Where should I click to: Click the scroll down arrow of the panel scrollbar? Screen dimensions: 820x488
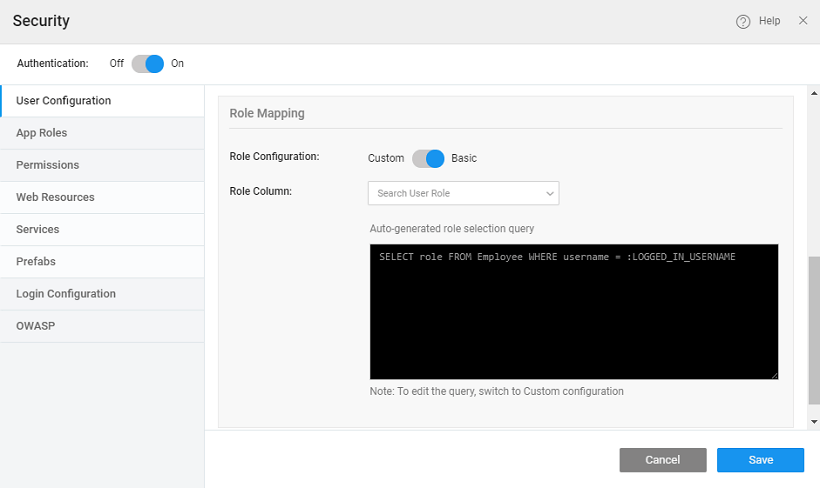coord(813,422)
